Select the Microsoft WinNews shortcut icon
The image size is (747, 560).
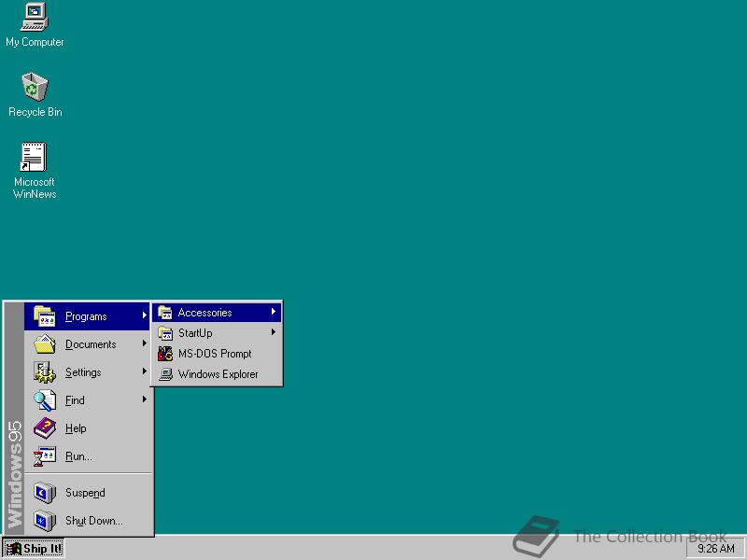34,157
